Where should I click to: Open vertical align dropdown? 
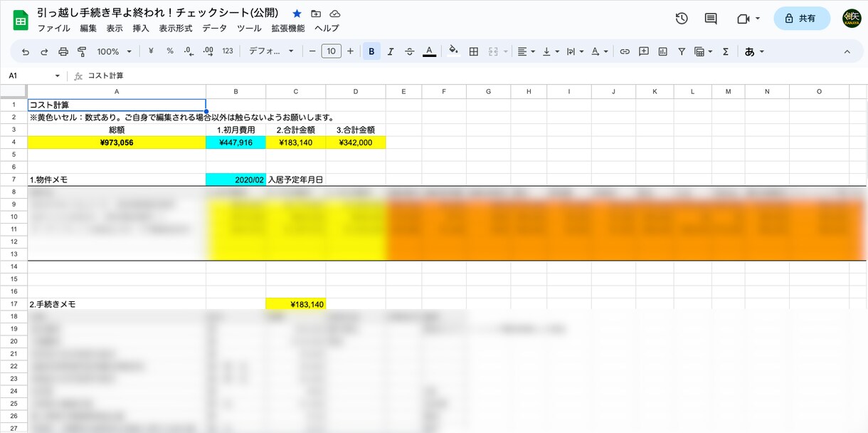pyautogui.click(x=551, y=51)
